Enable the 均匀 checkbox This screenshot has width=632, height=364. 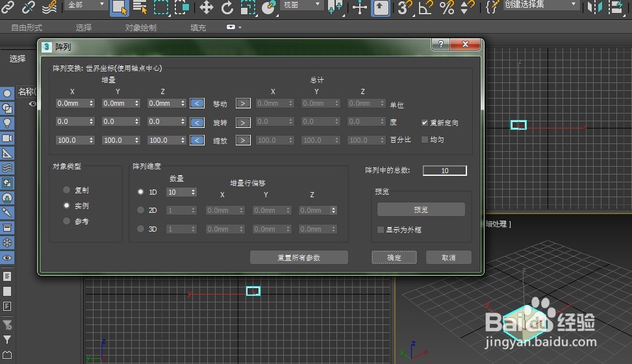[x=424, y=140]
